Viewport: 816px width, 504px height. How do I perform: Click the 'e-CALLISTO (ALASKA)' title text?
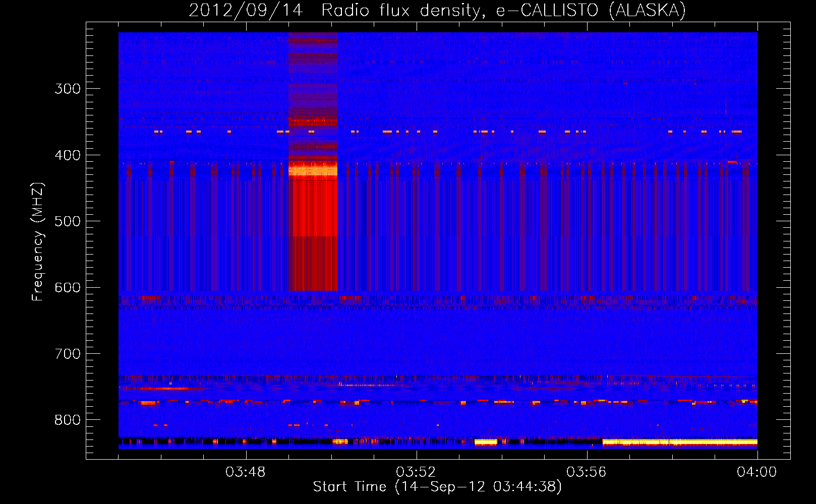click(x=591, y=11)
